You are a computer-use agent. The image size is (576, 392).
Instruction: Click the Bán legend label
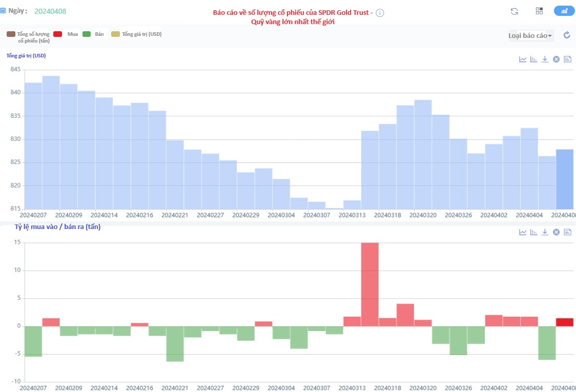click(99, 34)
